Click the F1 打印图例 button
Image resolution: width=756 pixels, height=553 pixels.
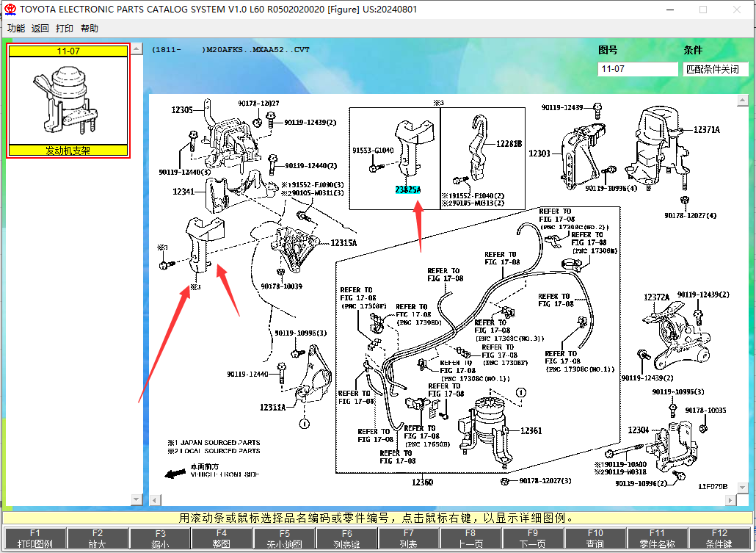(35, 538)
